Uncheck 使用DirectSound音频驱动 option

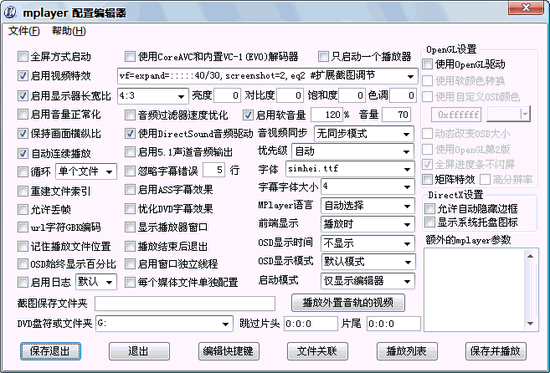tap(130, 134)
